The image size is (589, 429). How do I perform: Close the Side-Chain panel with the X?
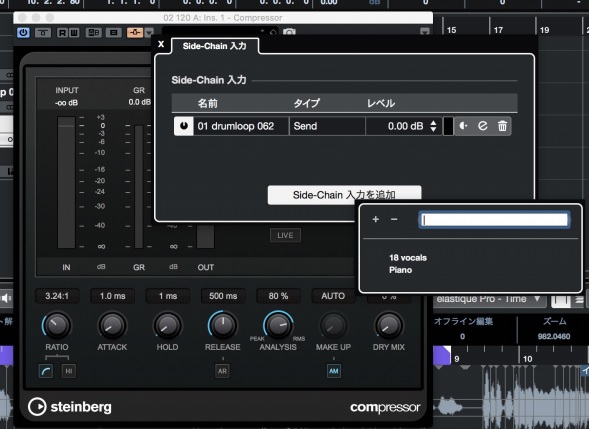(161, 44)
